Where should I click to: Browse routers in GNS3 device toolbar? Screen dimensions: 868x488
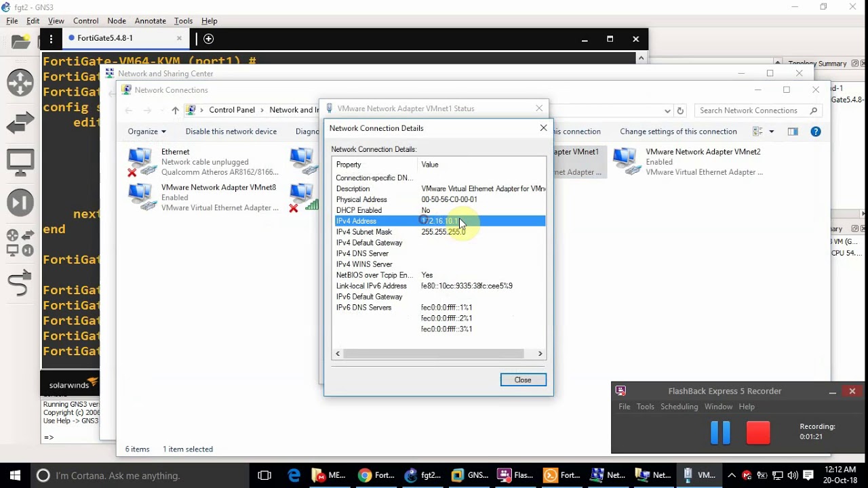[20, 83]
